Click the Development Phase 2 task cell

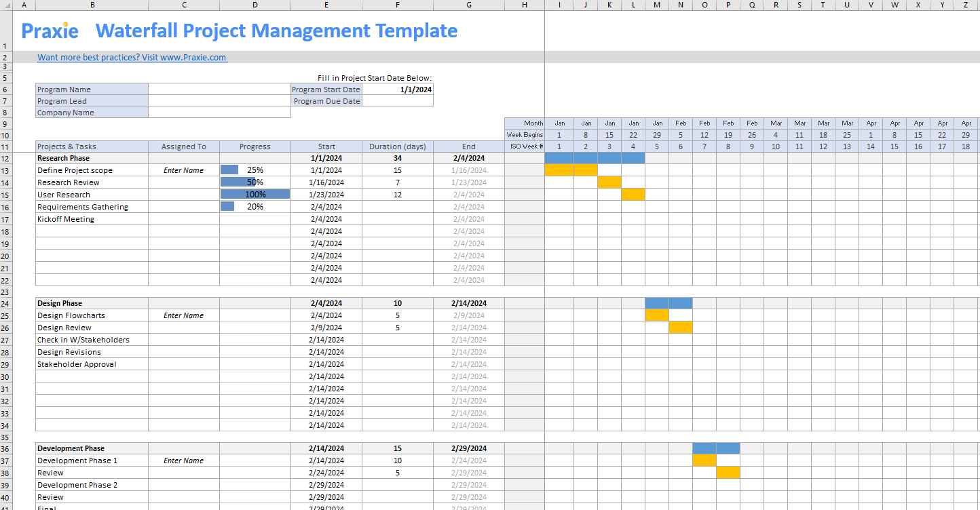click(92, 485)
